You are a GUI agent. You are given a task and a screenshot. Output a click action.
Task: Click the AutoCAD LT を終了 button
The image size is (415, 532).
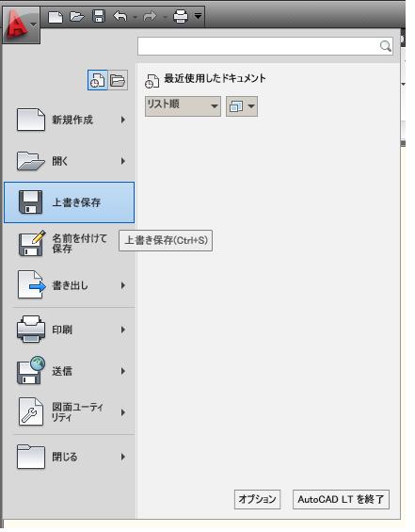[341, 499]
